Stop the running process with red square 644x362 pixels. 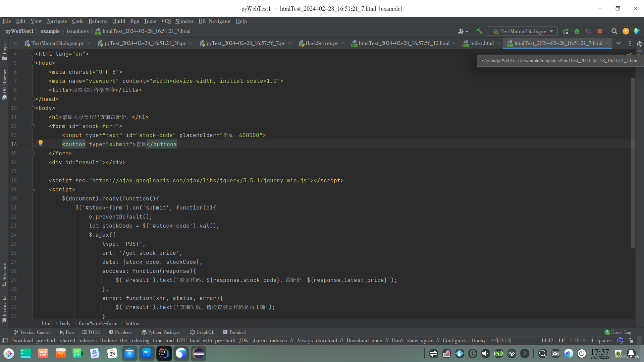tap(600, 31)
